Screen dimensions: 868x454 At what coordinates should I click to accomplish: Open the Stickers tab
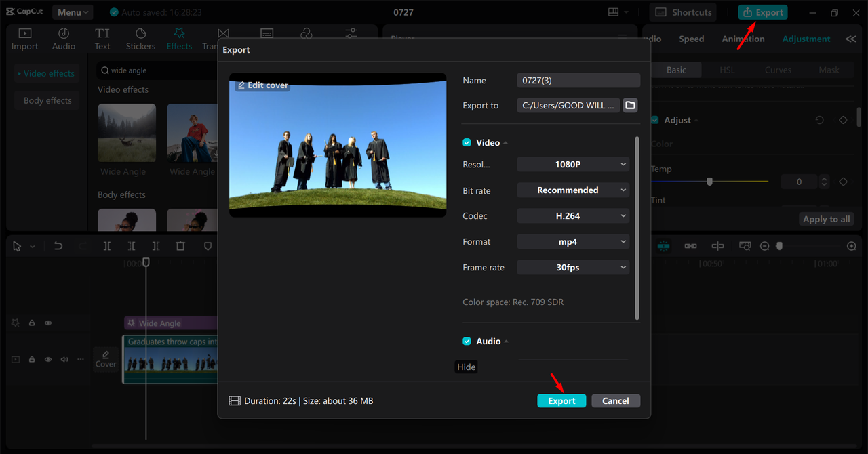140,39
